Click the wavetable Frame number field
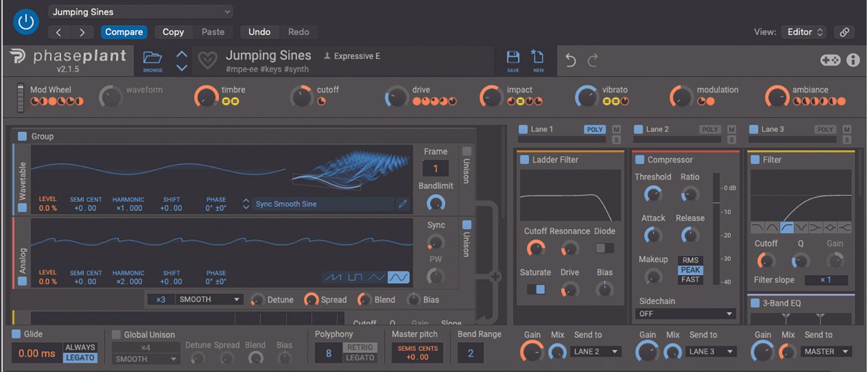Viewport: 868px width, 372px height. click(x=435, y=169)
